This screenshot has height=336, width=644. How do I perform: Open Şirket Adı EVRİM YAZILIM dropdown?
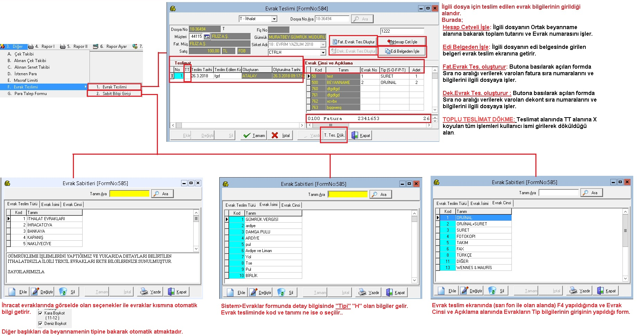(323, 45)
